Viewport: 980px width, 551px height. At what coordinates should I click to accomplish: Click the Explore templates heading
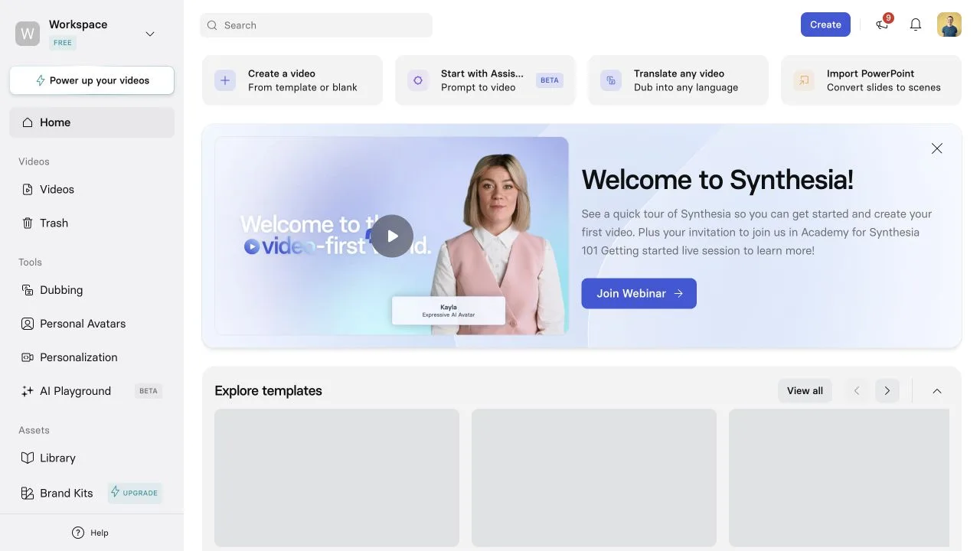click(268, 390)
